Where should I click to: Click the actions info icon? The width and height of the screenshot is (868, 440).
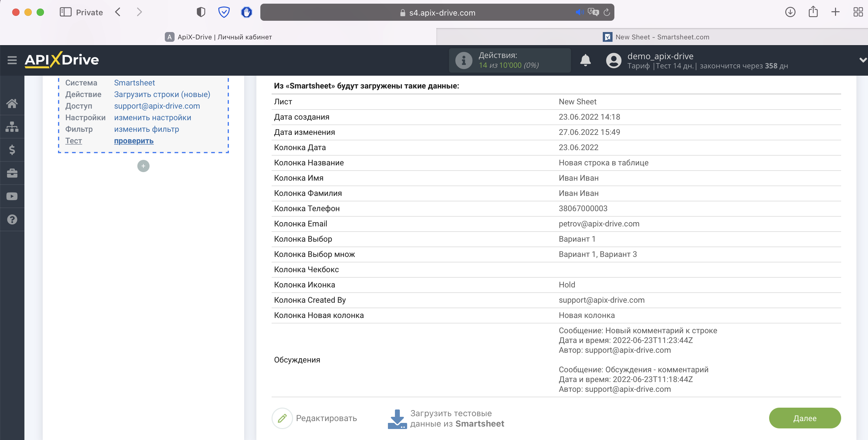tap(464, 60)
